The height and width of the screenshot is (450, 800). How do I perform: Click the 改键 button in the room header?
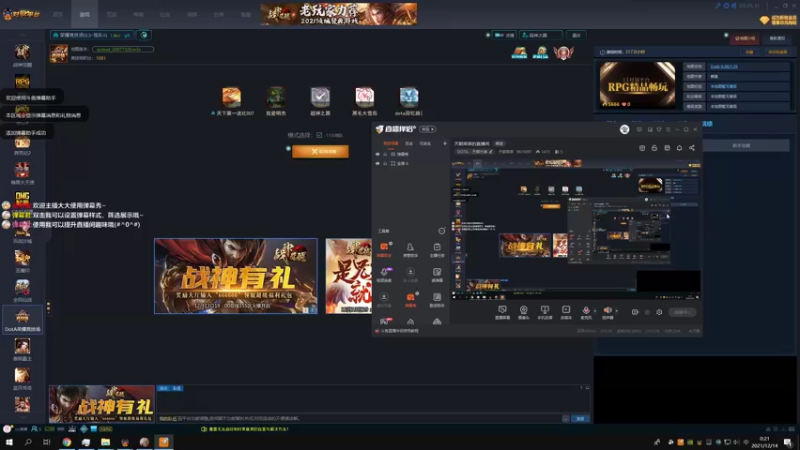[x=504, y=35]
